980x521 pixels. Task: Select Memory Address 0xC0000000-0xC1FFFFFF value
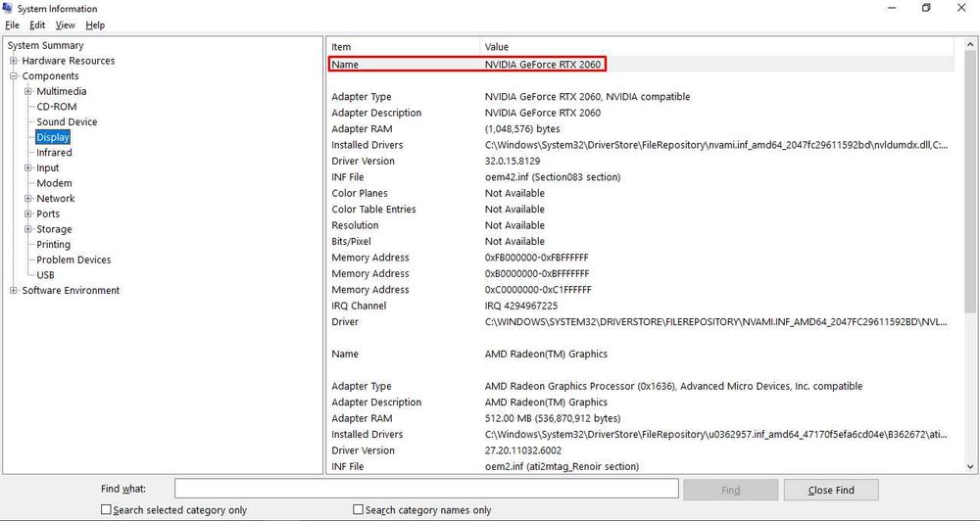538,290
